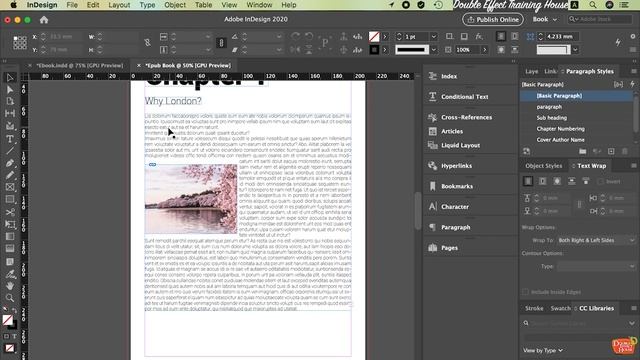Toggle constrain proportions chain icon
Screen dimensions: 640x360
[x=147, y=42]
